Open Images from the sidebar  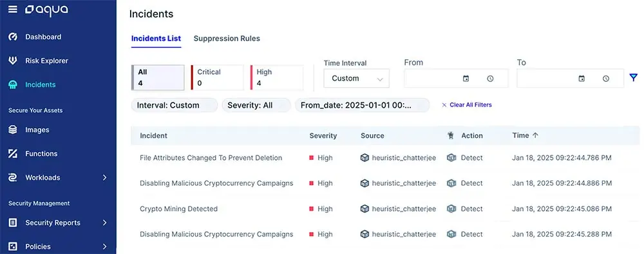click(37, 130)
